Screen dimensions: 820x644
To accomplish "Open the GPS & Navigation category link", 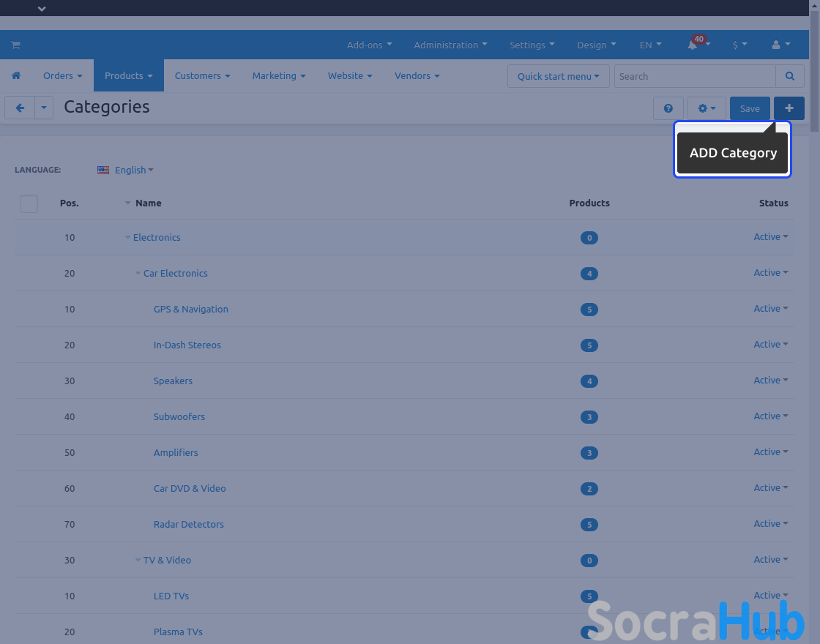I will coord(190,310).
